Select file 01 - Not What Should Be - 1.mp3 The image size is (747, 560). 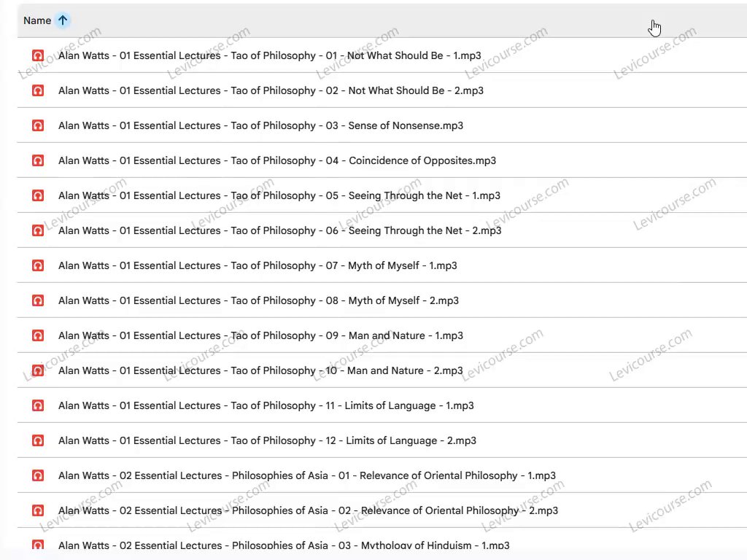pyautogui.click(x=382, y=55)
